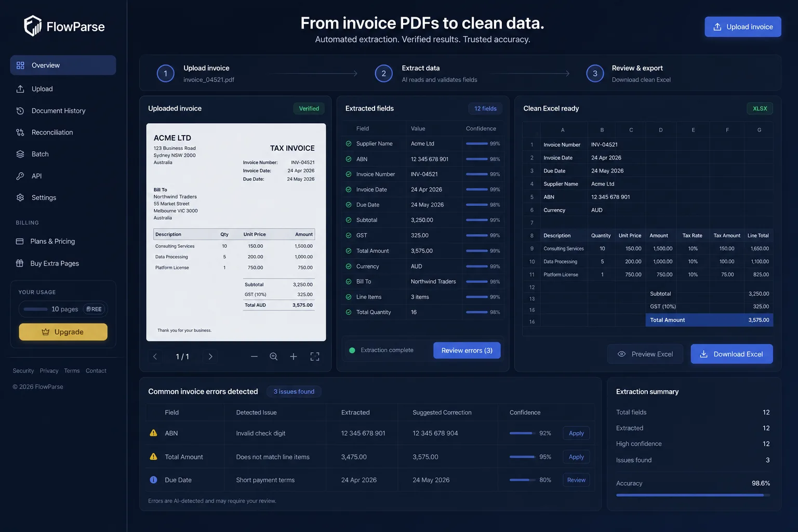Apply the Total Amount correction
The image size is (798, 532).
click(x=576, y=457)
